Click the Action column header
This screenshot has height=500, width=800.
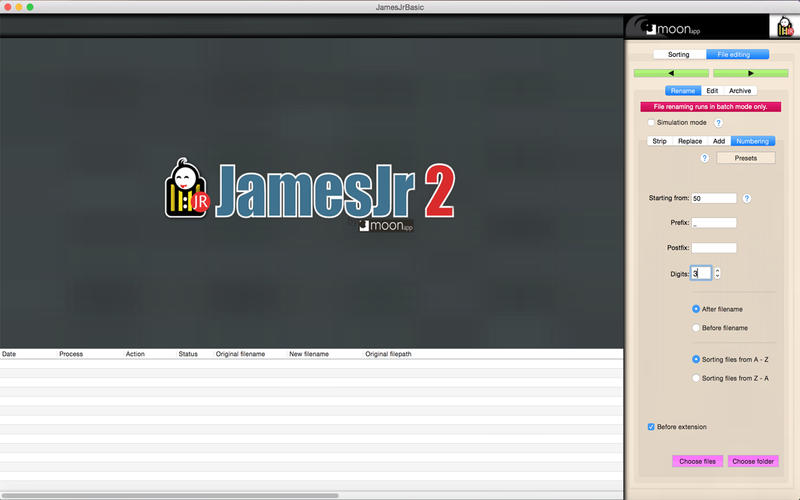[135, 354]
